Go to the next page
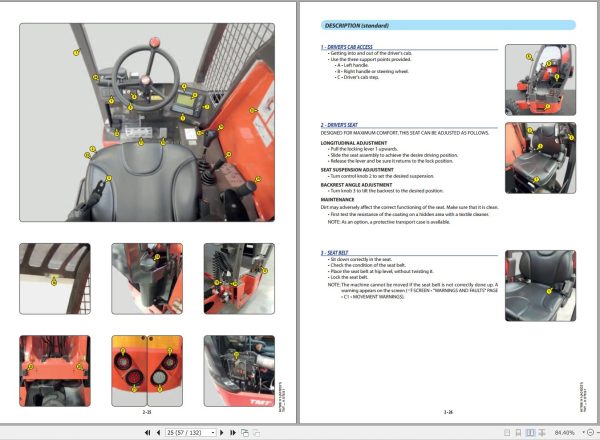The image size is (600, 440). pos(222,433)
